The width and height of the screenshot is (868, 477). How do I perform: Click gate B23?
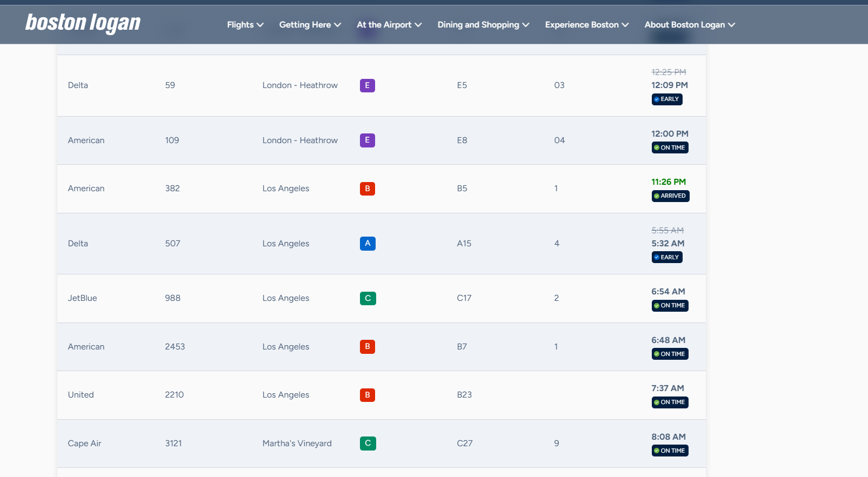464,395
